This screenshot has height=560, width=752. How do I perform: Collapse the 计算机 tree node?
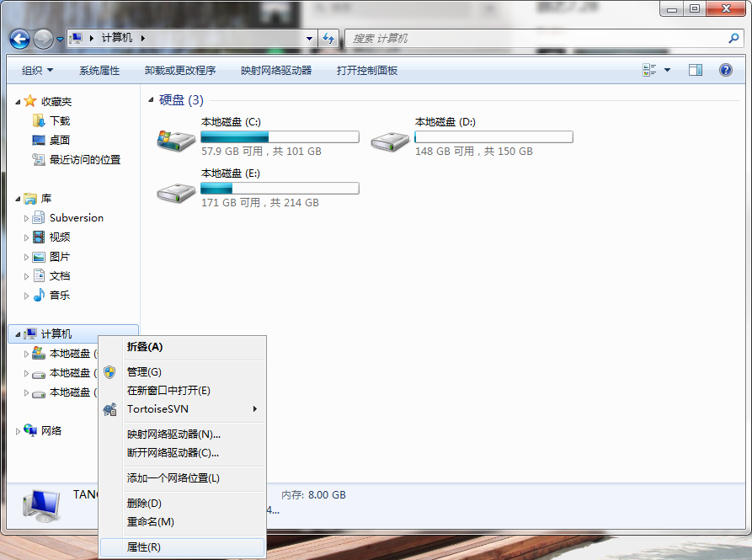click(18, 334)
